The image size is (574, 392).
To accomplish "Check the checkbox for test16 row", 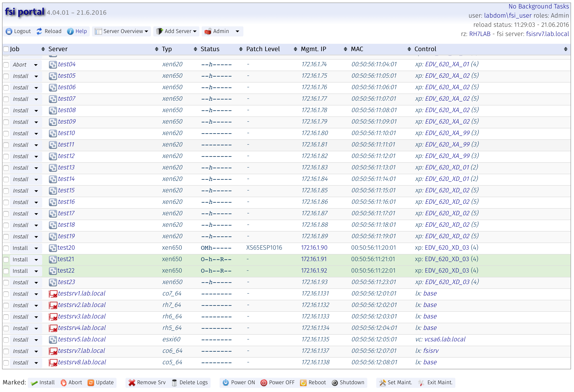I will 6,202.
